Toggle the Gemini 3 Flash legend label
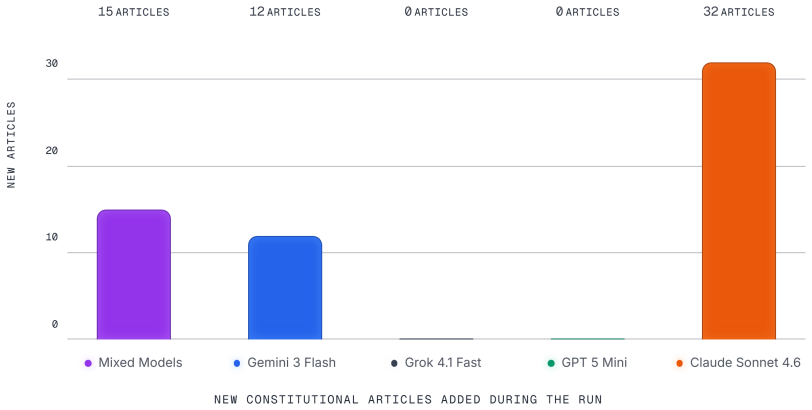The image size is (812, 410). [x=292, y=363]
